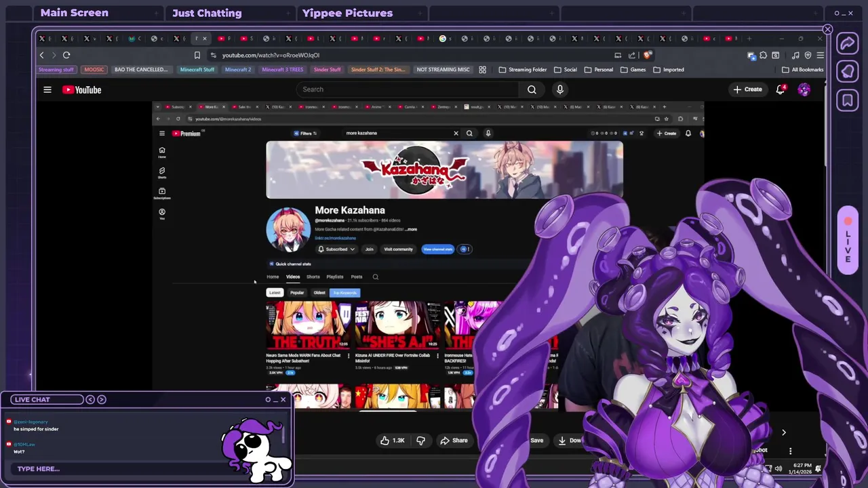868x488 pixels.
Task: Start voice search with the microphone icon
Action: (559, 89)
